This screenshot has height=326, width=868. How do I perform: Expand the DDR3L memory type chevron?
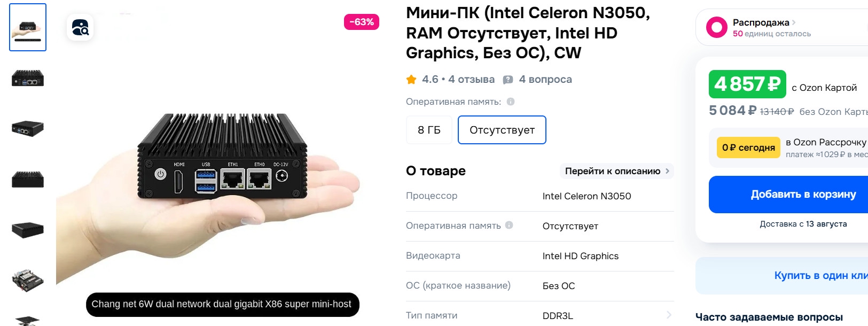(668, 315)
